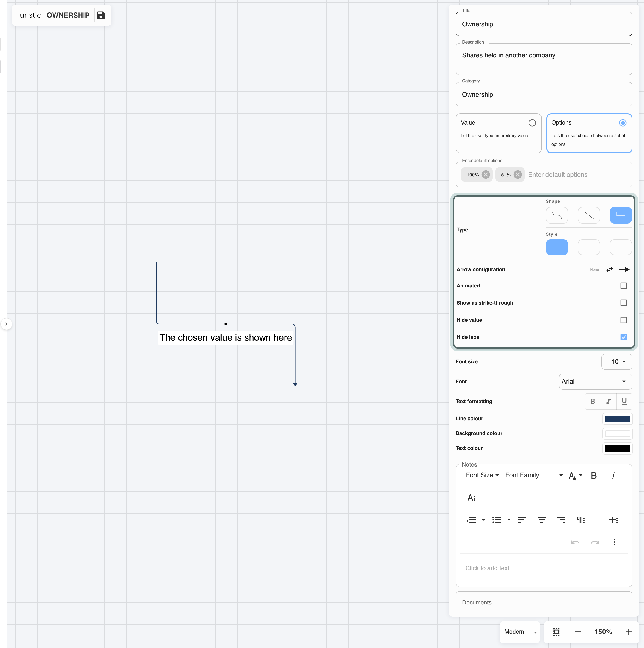
Task: Toggle bold in Text formatting
Action: [x=593, y=402]
